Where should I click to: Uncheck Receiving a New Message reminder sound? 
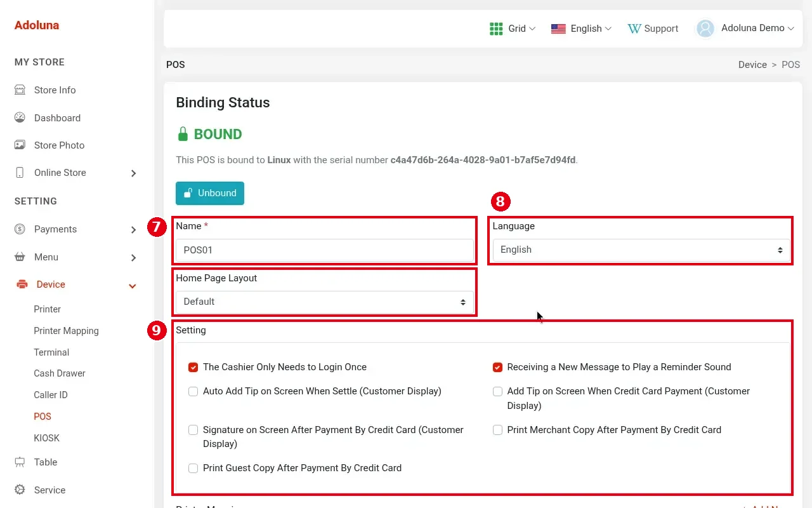point(498,367)
